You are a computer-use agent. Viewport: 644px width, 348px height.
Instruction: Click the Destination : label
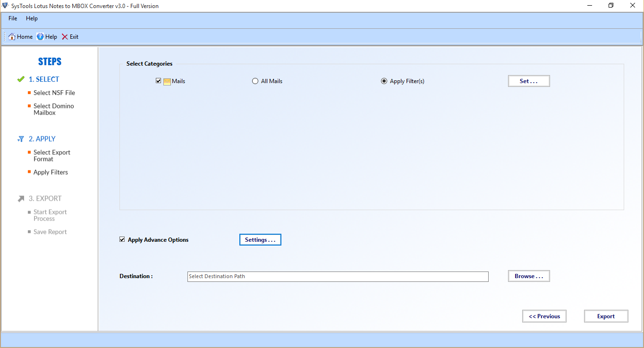(136, 276)
